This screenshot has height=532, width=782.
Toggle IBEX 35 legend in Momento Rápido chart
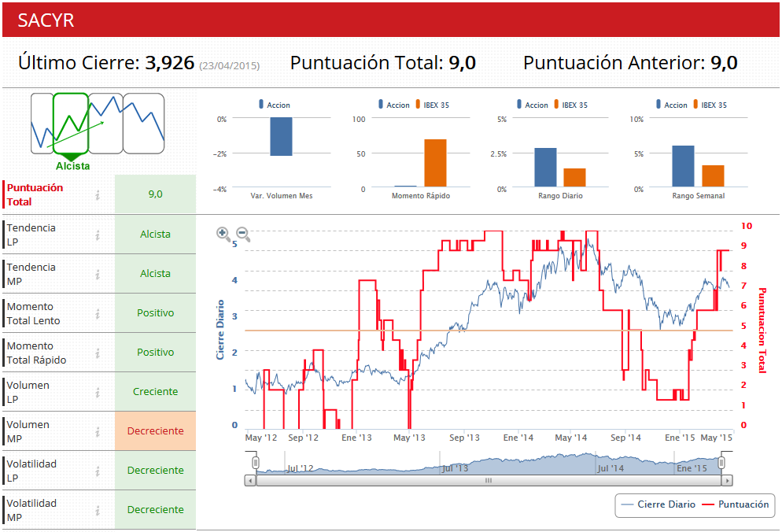point(432,105)
